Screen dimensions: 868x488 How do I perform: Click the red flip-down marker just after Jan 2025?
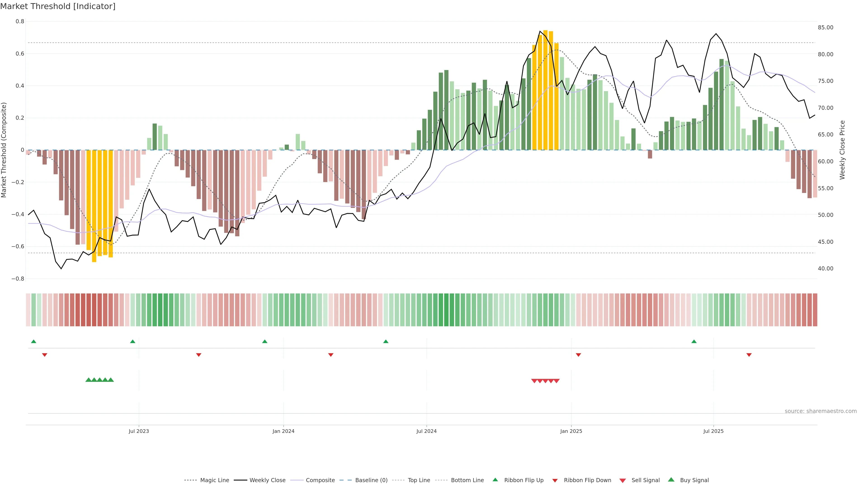[579, 355]
